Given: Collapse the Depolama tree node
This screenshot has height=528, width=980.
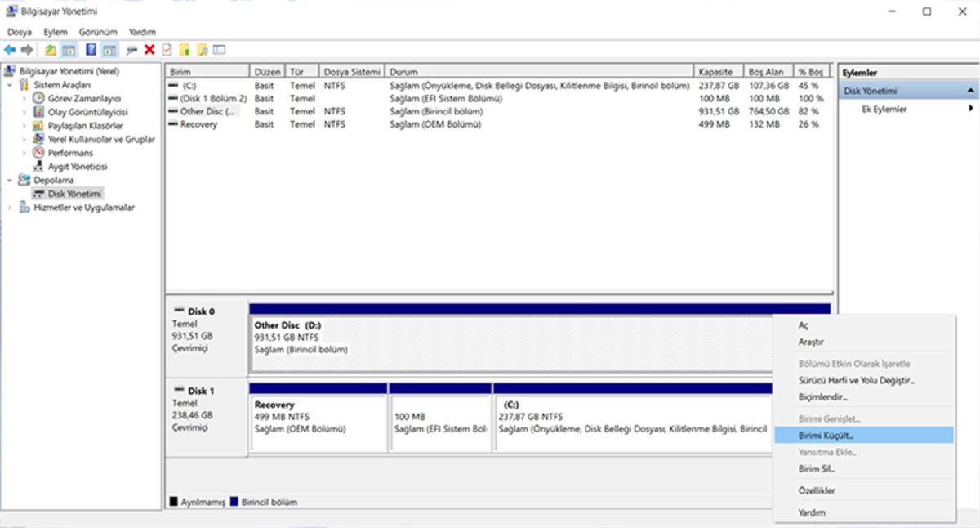Looking at the screenshot, I should 10,181.
